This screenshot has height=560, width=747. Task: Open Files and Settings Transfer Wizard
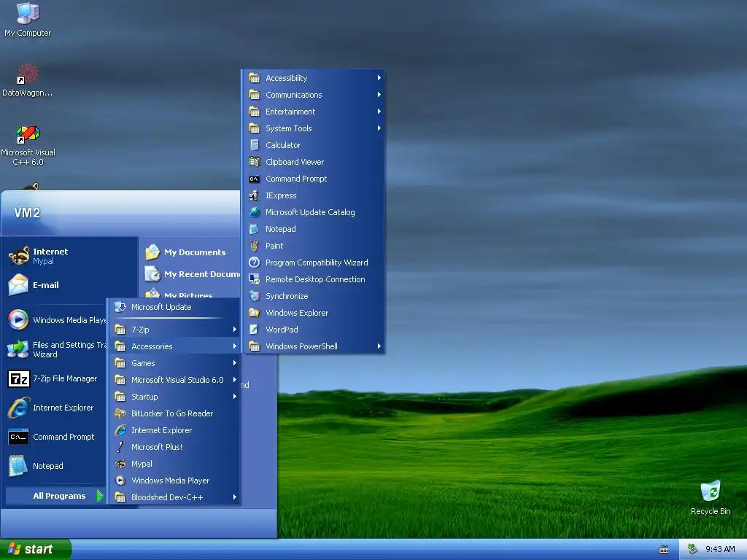coord(55,349)
